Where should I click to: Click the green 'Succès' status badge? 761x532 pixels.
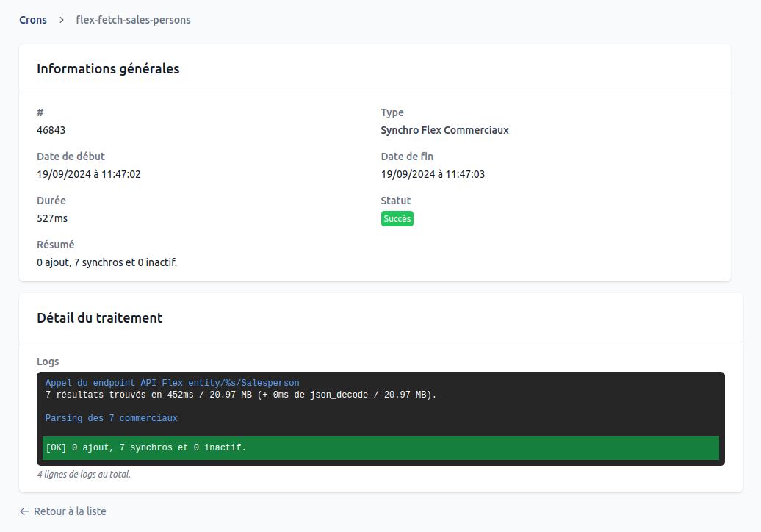tap(397, 218)
